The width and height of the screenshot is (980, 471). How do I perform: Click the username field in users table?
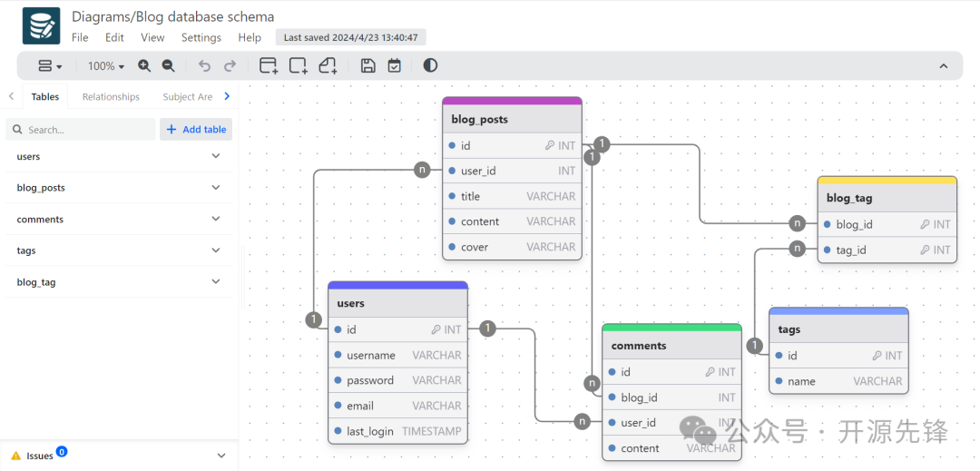(397, 355)
